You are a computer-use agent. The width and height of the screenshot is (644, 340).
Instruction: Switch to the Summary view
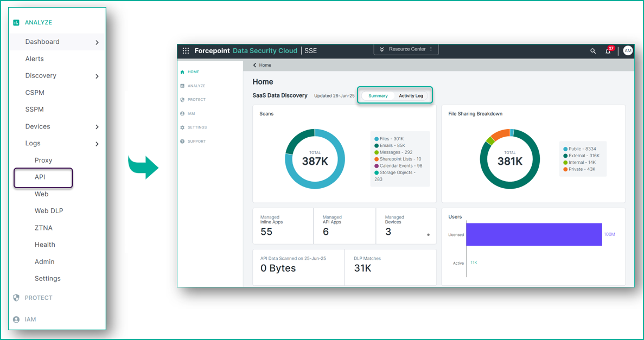point(378,95)
